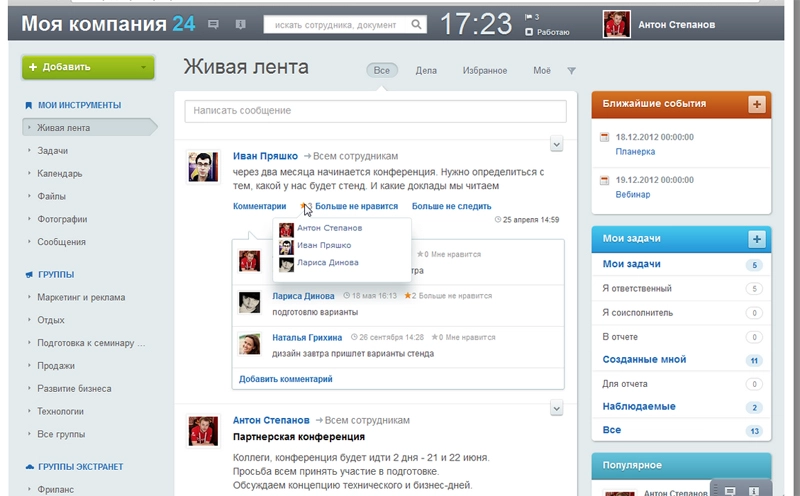Open Подготовка к семинару group

click(91, 343)
